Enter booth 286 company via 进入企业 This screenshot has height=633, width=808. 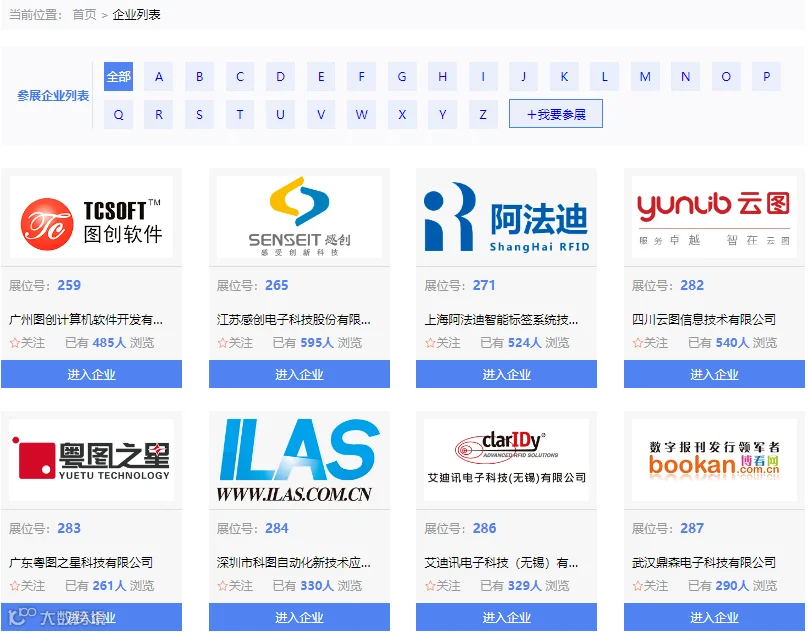click(x=507, y=617)
